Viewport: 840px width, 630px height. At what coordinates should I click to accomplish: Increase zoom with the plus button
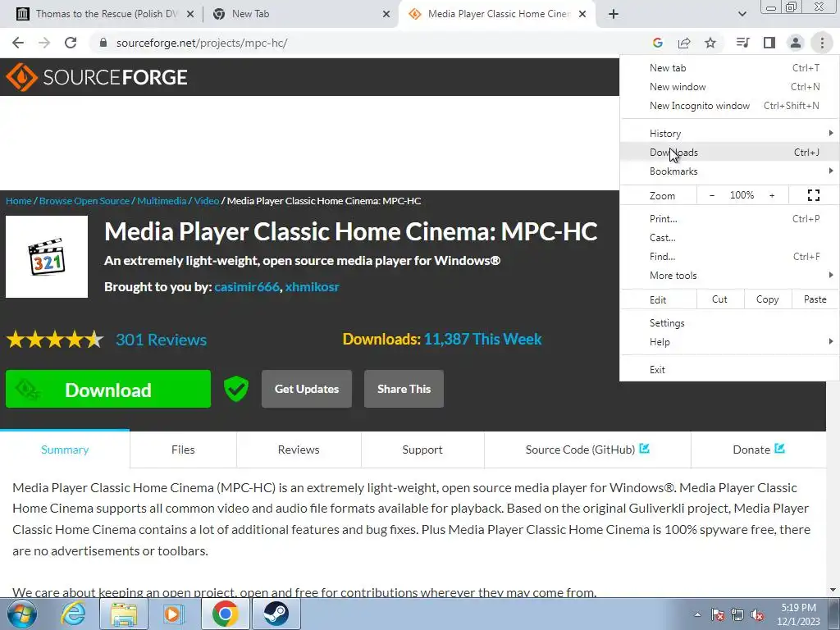click(772, 195)
